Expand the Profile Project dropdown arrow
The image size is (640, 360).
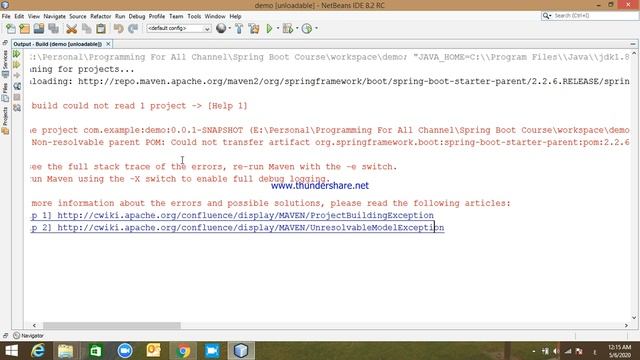pyautogui.click(x=316, y=29)
